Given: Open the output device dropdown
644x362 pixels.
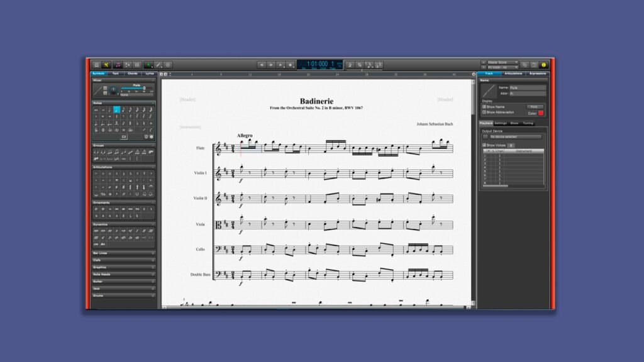Looking at the screenshot, I should point(516,136).
